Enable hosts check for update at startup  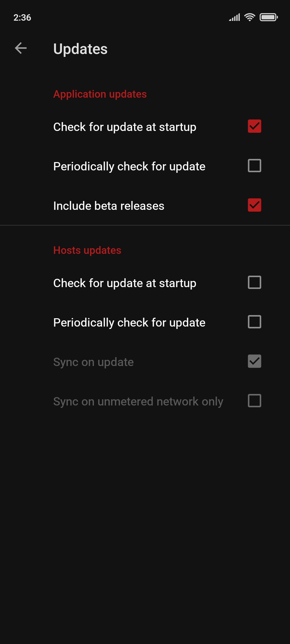[x=254, y=282]
